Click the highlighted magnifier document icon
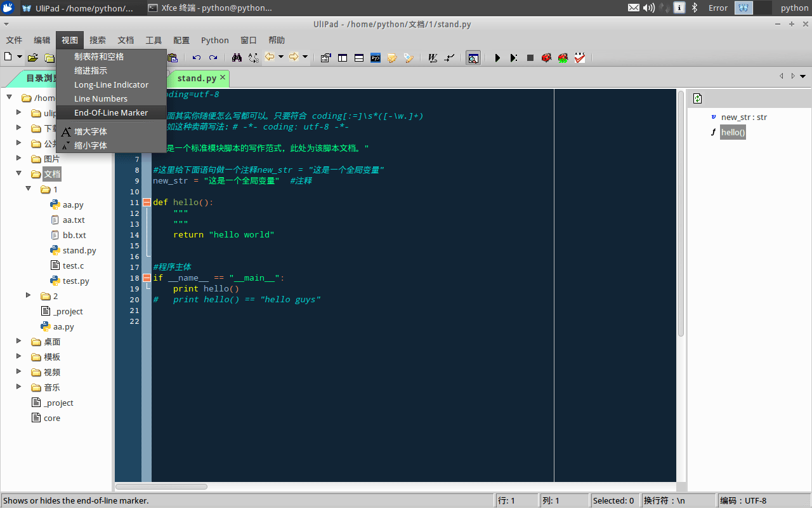 473,58
